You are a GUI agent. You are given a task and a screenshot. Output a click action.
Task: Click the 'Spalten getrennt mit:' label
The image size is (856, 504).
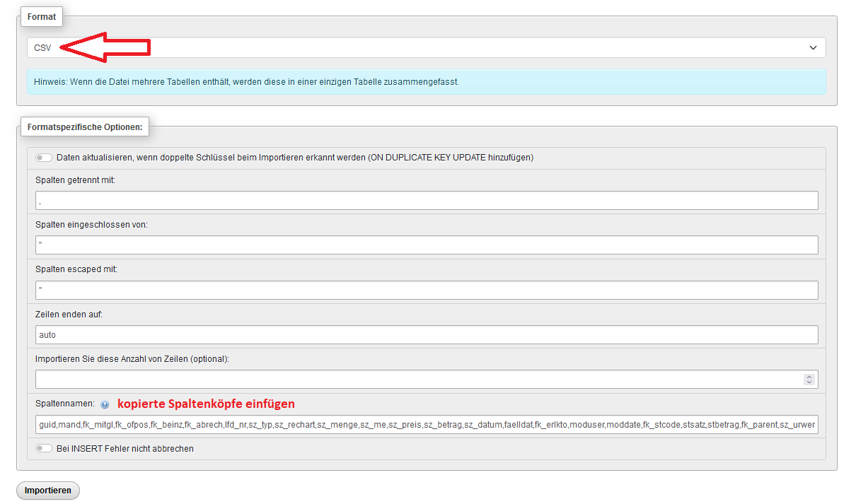coord(75,180)
